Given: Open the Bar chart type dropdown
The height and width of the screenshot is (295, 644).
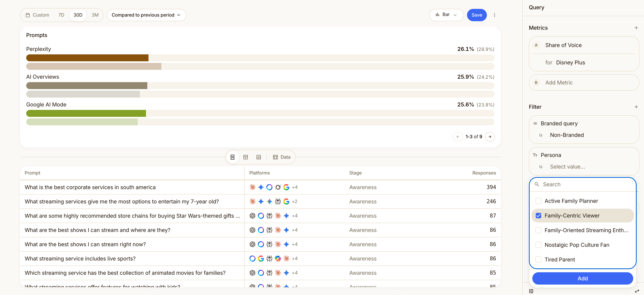Looking at the screenshot, I should pyautogui.click(x=446, y=15).
